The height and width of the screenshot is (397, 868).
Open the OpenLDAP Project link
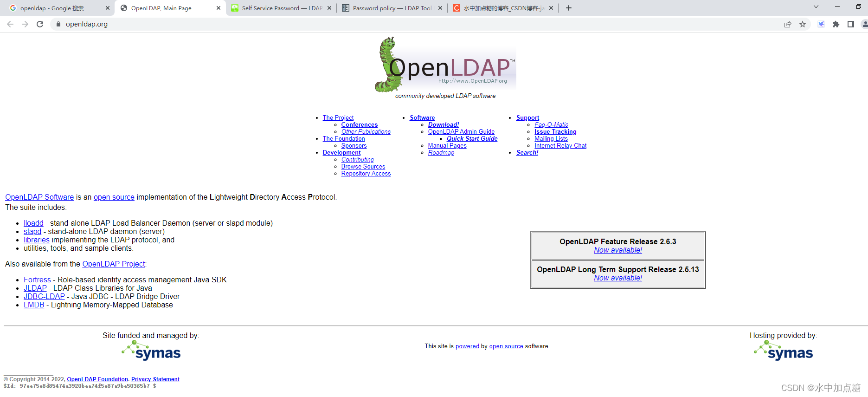coord(114,264)
